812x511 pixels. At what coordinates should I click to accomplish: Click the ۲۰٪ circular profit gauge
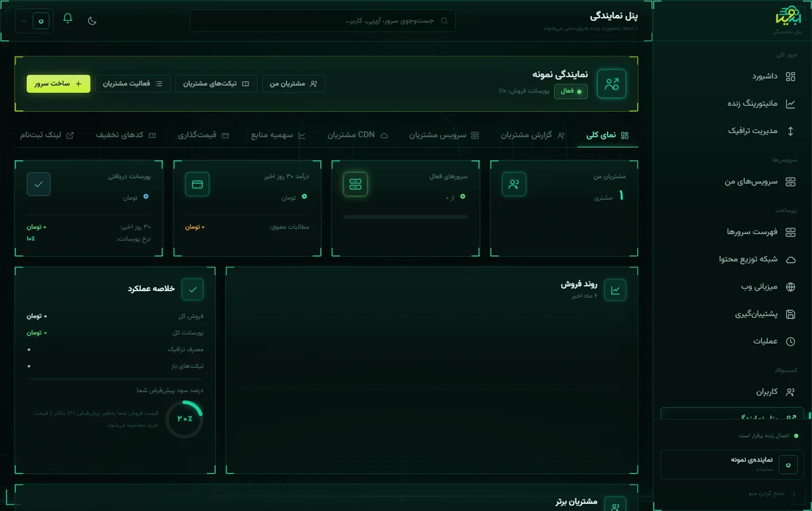[x=184, y=419]
